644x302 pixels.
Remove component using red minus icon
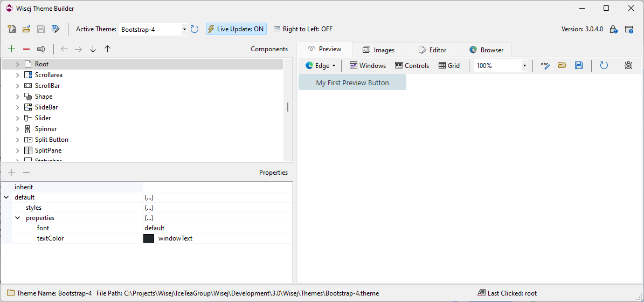click(26, 49)
